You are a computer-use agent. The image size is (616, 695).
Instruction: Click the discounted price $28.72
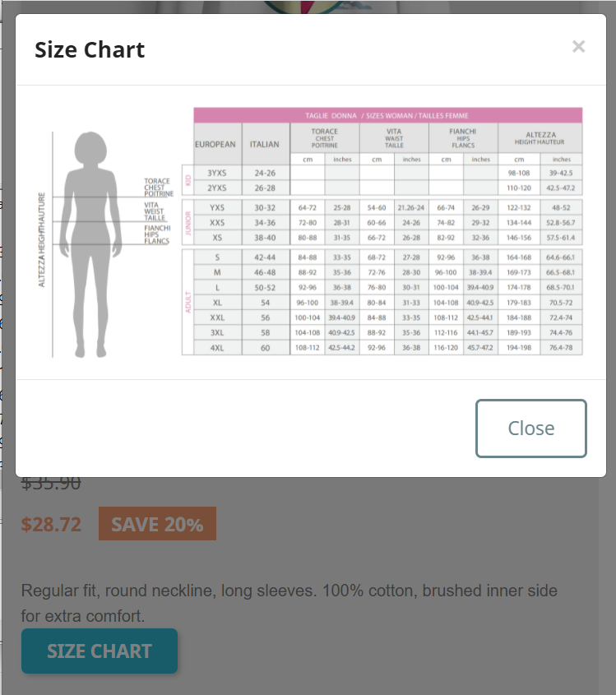[x=52, y=525]
